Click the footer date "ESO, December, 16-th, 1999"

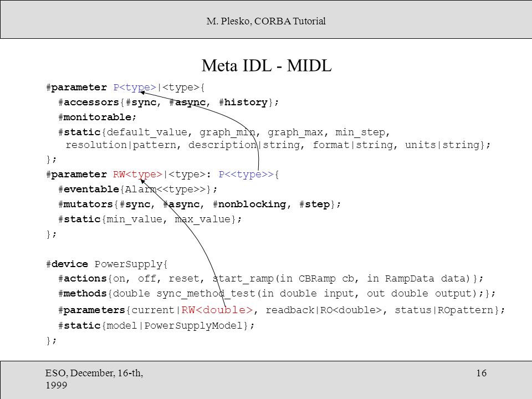click(94, 379)
